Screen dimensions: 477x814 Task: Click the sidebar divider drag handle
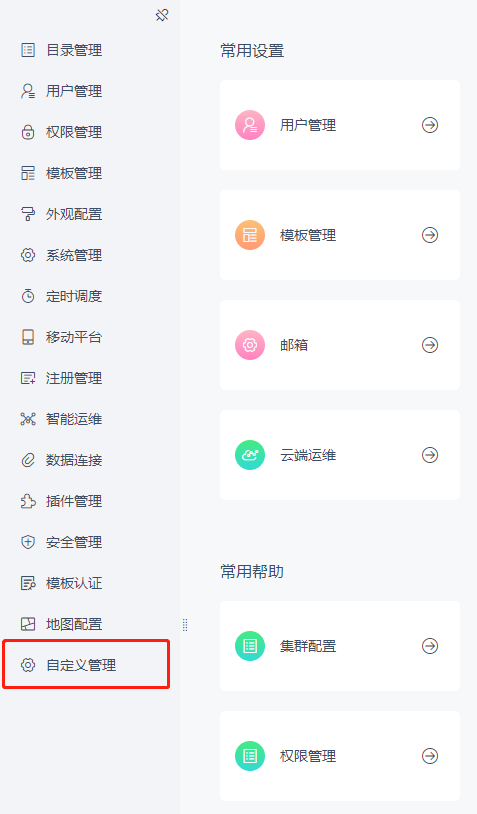click(x=185, y=625)
